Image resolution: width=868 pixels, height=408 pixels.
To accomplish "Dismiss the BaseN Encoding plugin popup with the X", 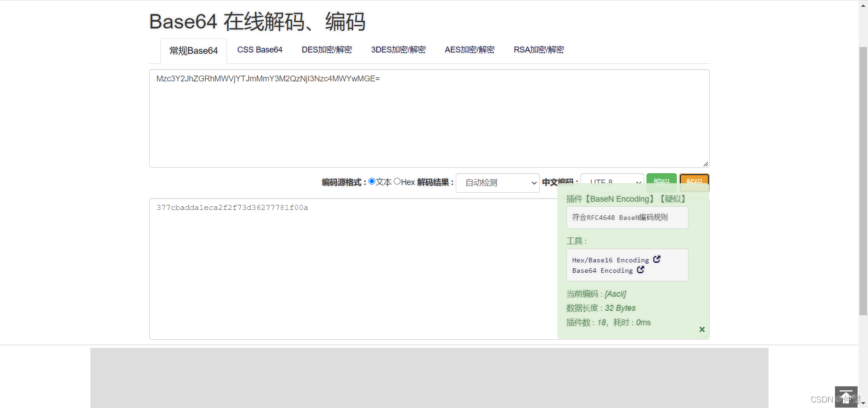I will (702, 329).
